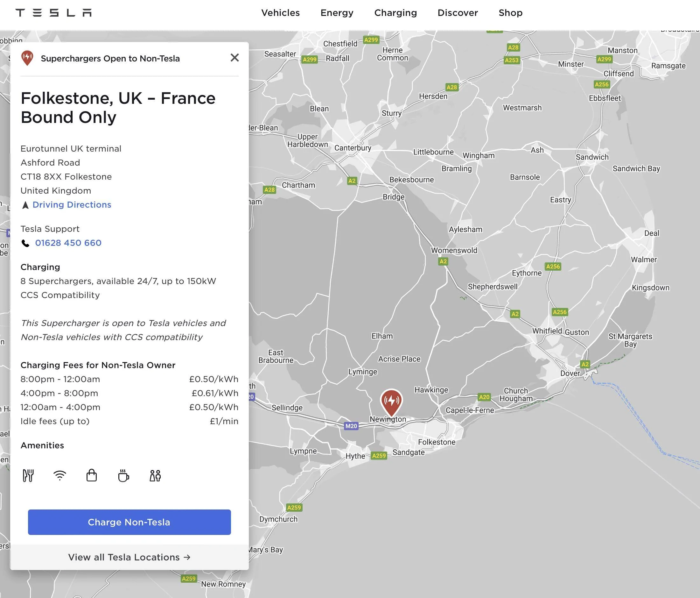Click the Idle fees (up to) row
The image size is (700, 598).
[129, 421]
